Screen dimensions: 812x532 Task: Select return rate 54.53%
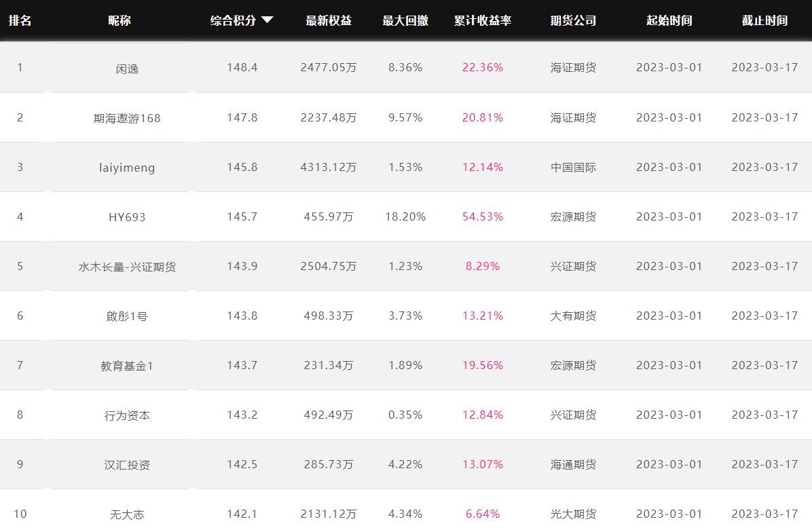[x=483, y=216]
